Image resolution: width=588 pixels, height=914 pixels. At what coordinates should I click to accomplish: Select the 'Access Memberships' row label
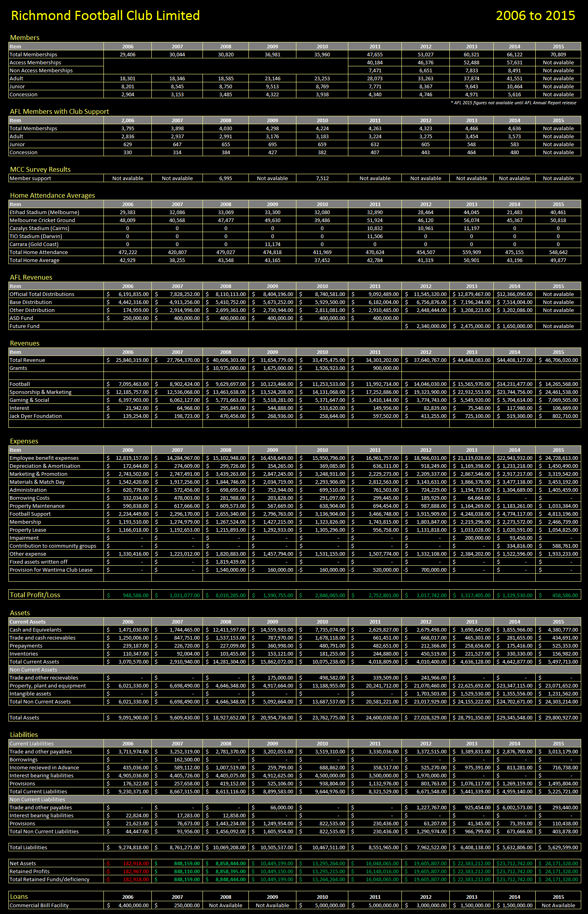pos(36,62)
